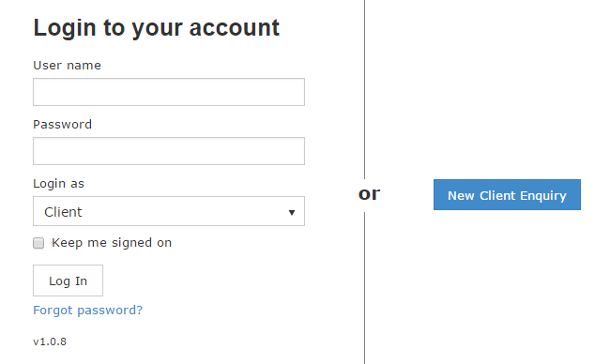Open the Login as dropdown
Screen dimensions: 610x364
(169, 211)
